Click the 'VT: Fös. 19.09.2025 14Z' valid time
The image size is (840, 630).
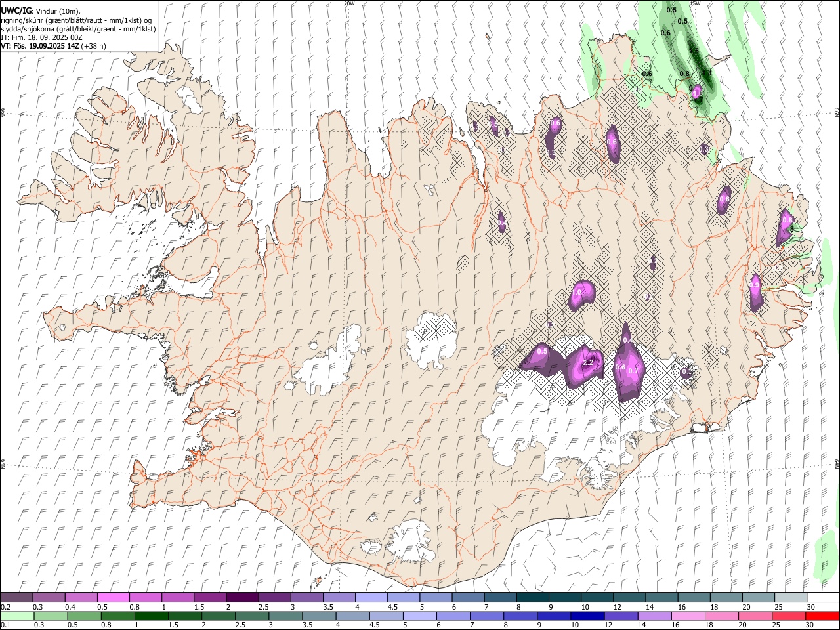coord(40,46)
